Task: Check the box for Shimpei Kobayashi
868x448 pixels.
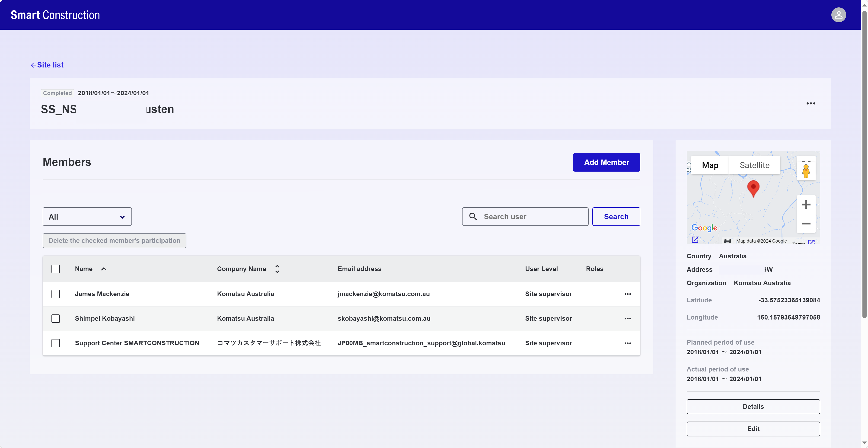Action: 56,319
